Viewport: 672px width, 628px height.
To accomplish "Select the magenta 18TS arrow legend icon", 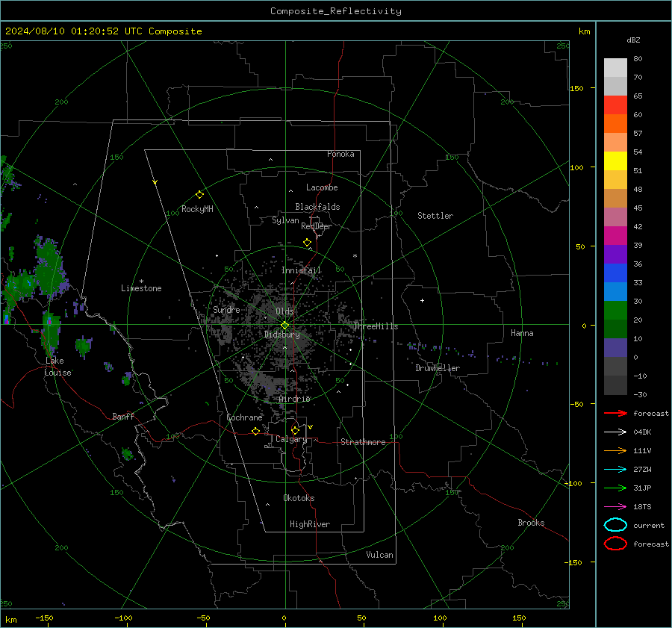I will pyautogui.click(x=615, y=507).
